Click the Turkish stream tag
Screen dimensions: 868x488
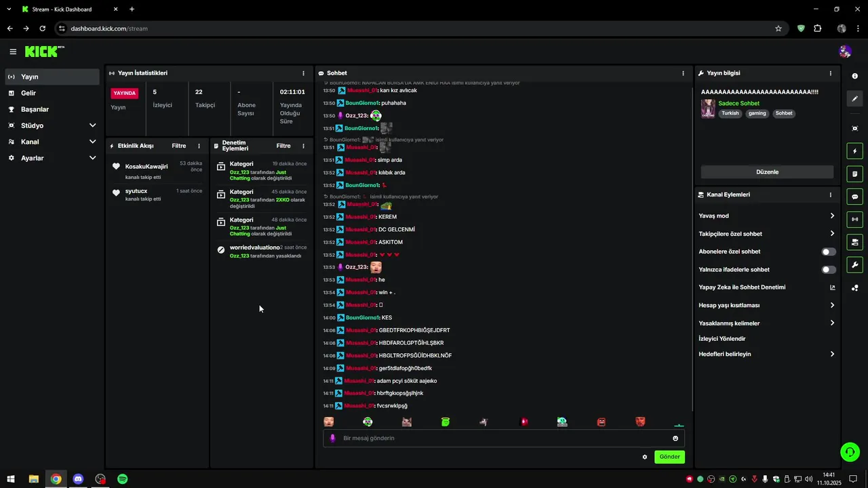(730, 113)
